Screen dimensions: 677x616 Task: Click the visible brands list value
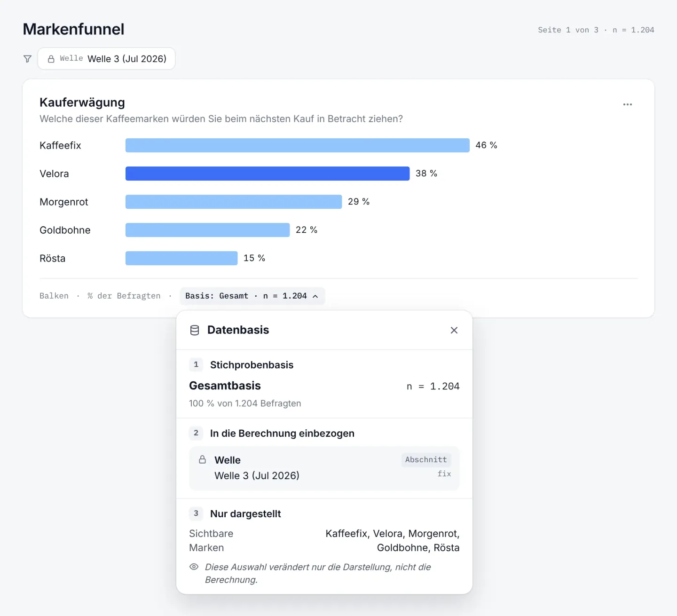(x=393, y=541)
